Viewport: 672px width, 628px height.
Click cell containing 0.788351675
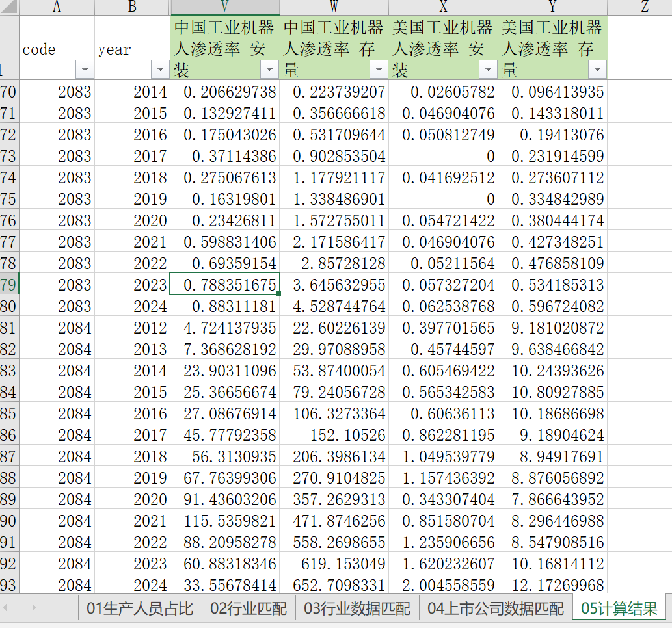224,285
